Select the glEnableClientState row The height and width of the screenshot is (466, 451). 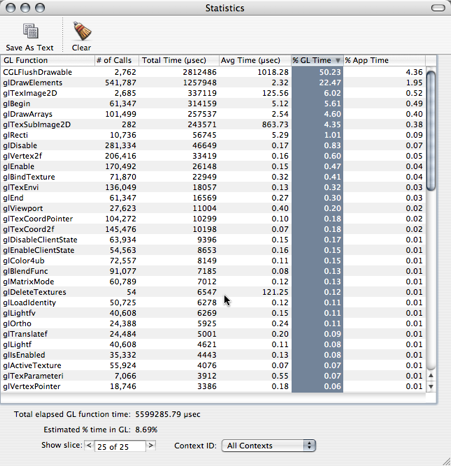[213, 250]
